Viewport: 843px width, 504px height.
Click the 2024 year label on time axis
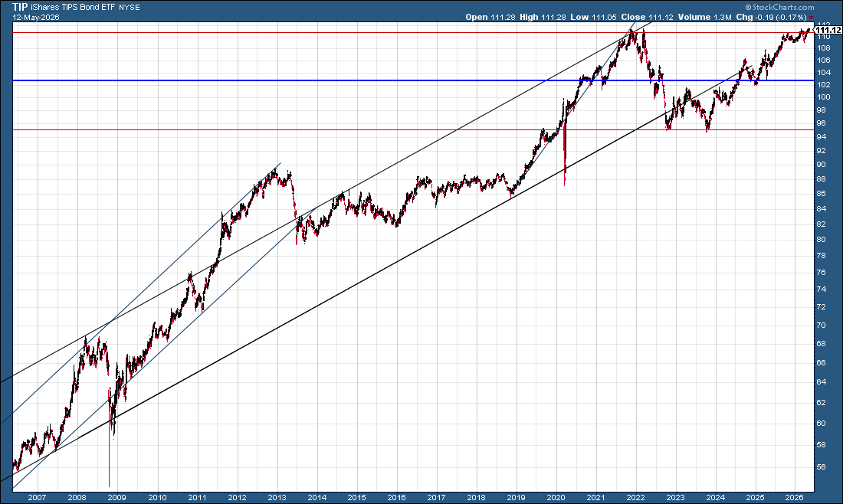point(715,498)
